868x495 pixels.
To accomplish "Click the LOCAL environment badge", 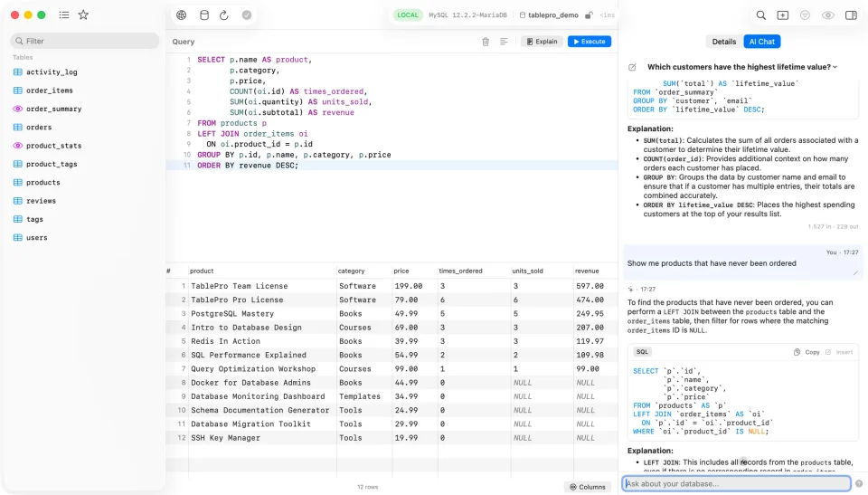I will click(x=408, y=15).
